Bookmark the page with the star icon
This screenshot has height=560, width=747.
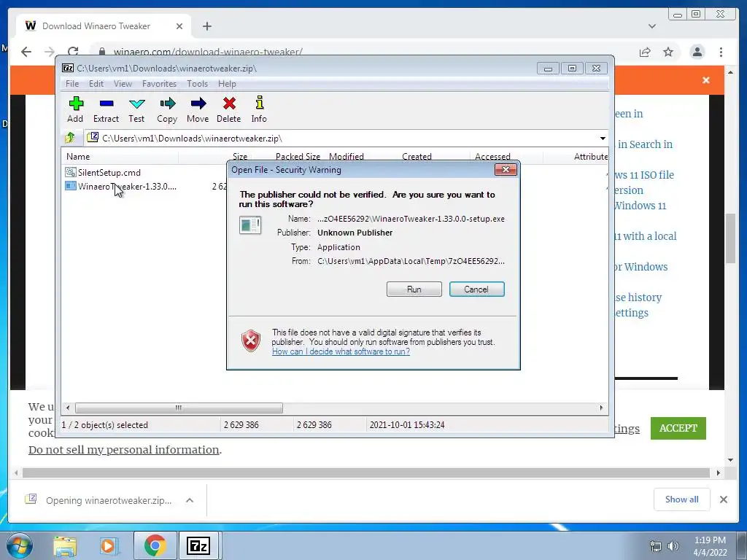coord(668,52)
